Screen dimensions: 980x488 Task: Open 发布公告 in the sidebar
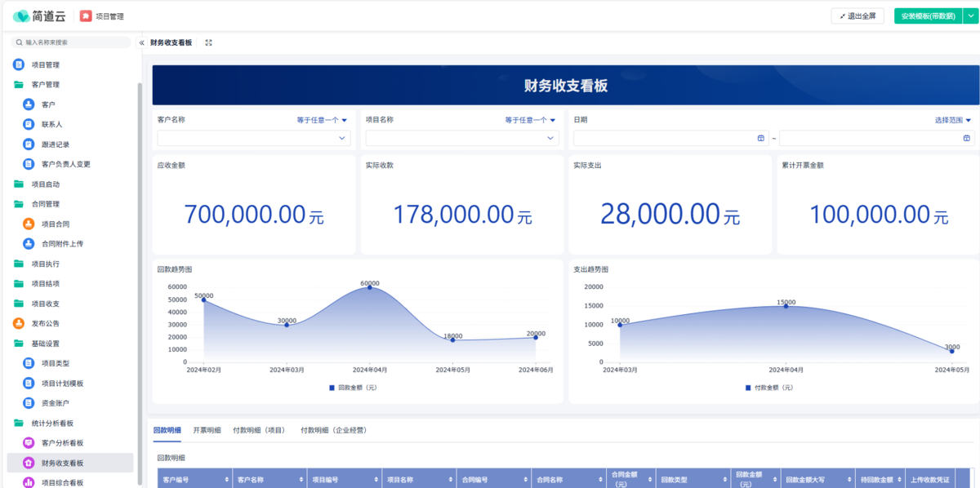click(45, 323)
